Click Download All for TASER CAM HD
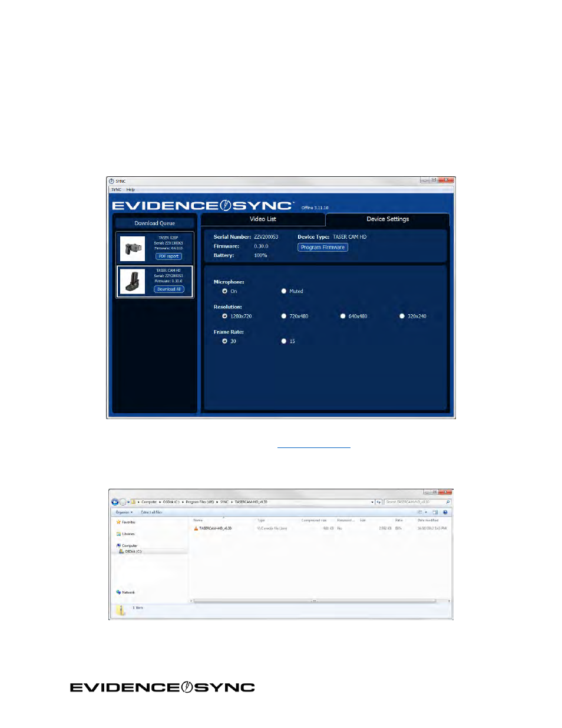 [169, 289]
